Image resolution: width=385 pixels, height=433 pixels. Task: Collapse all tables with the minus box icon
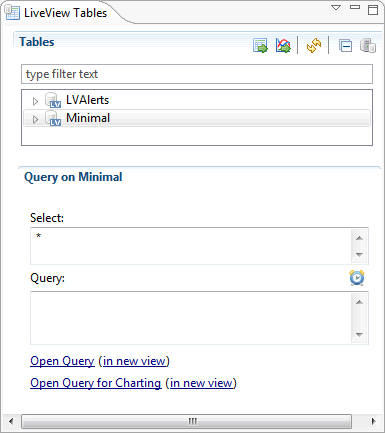tap(345, 46)
